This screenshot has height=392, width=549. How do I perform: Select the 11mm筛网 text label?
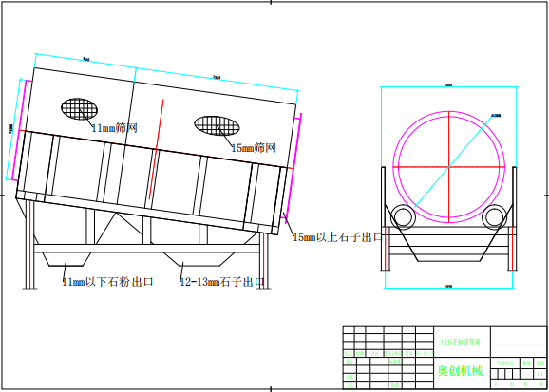(x=114, y=128)
